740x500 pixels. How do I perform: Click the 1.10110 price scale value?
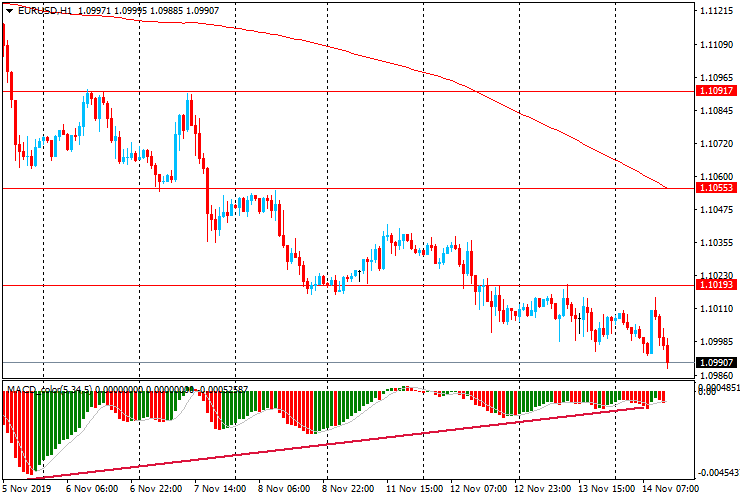tap(716, 309)
